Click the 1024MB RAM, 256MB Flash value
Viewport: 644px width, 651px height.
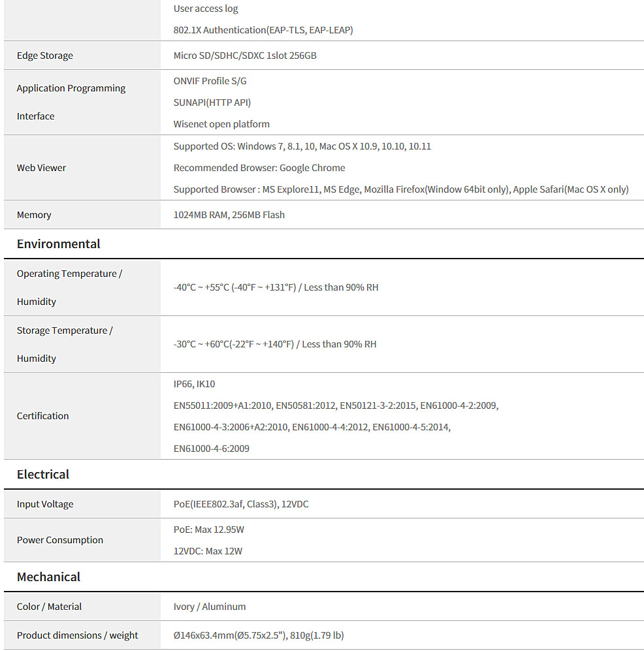[229, 215]
